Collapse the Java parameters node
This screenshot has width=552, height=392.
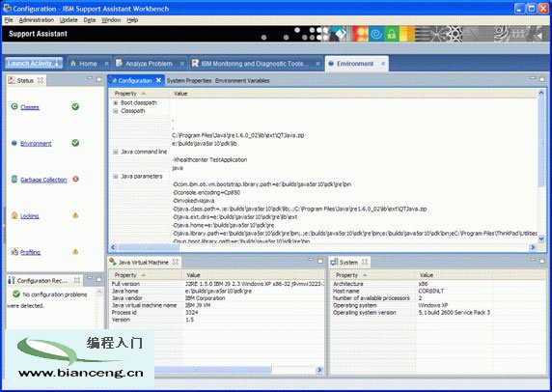(x=116, y=177)
